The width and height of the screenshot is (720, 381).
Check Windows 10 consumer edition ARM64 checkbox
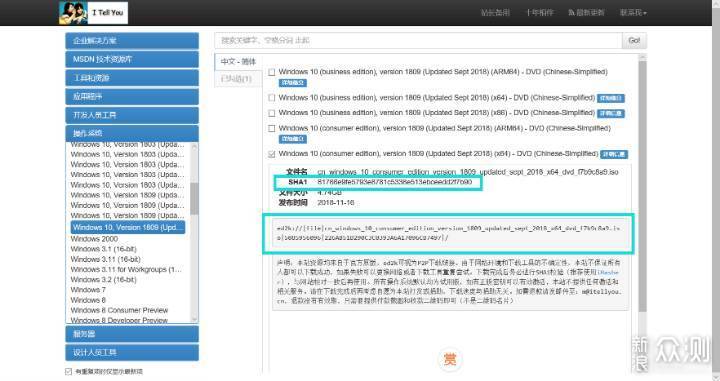click(272, 129)
